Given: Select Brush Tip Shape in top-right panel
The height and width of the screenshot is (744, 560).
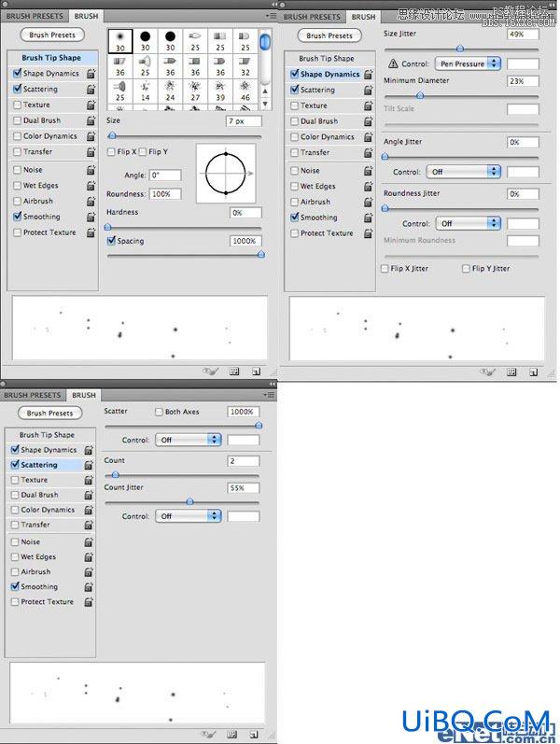Looking at the screenshot, I should tap(327, 59).
